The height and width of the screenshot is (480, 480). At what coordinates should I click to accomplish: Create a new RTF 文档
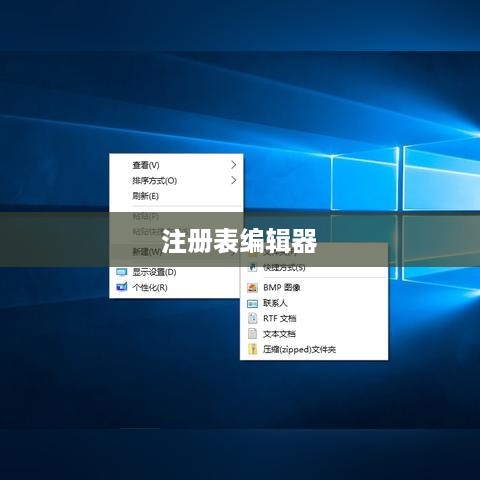314,318
